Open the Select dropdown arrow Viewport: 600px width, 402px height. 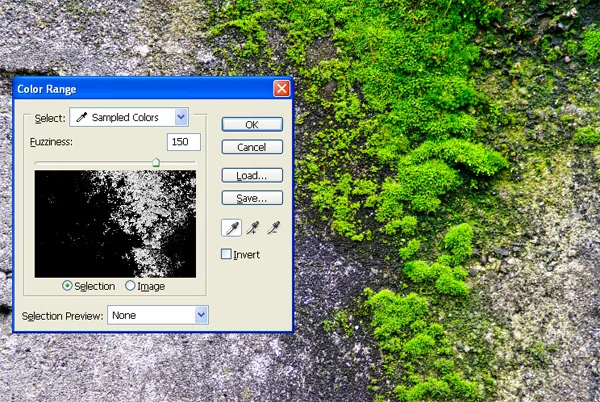(x=181, y=117)
